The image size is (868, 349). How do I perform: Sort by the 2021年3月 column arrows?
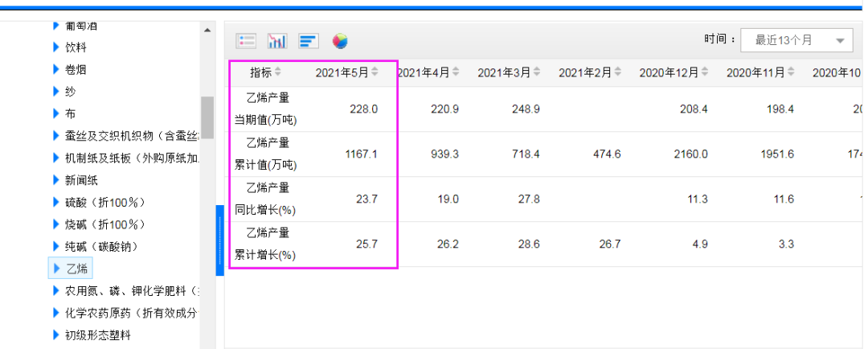point(537,72)
